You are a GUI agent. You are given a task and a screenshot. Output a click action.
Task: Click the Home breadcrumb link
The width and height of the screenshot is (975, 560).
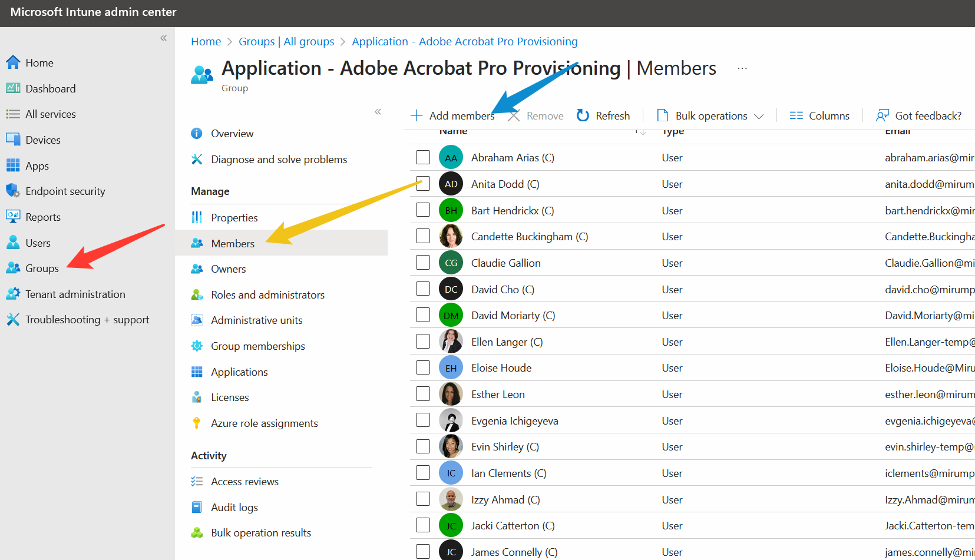point(206,41)
